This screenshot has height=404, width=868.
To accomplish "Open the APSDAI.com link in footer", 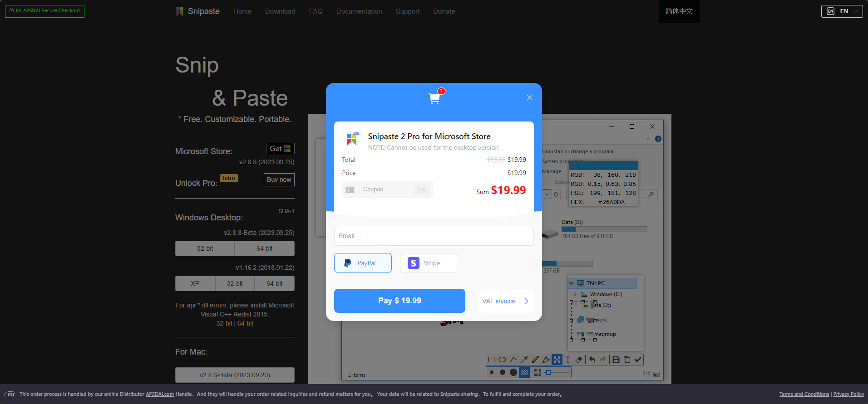I will 160,394.
